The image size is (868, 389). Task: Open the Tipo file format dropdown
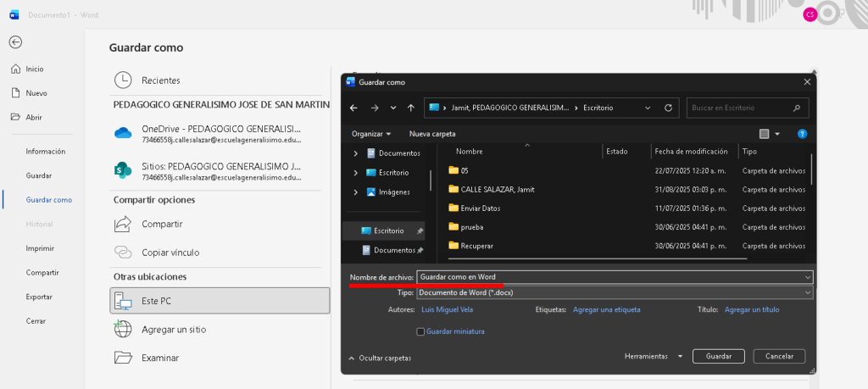[x=614, y=292]
